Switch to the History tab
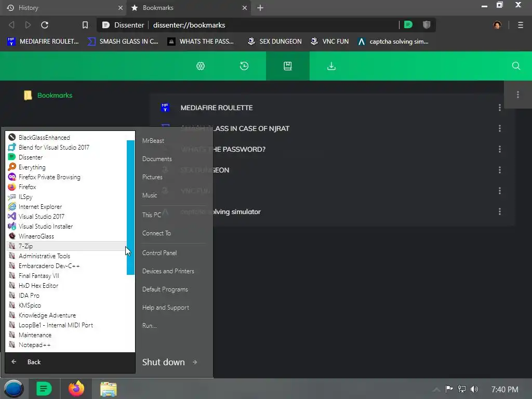Screen dimensions: 532x399 [x=63, y=8]
